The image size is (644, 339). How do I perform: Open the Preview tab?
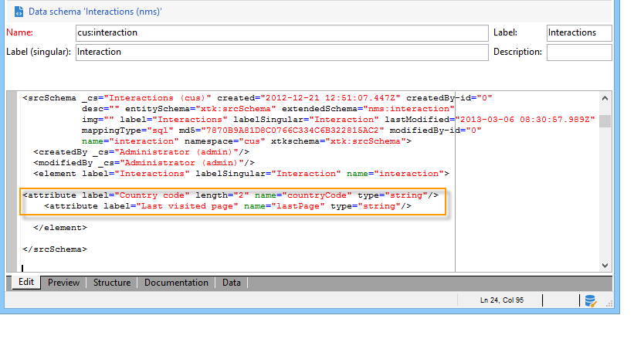click(63, 283)
